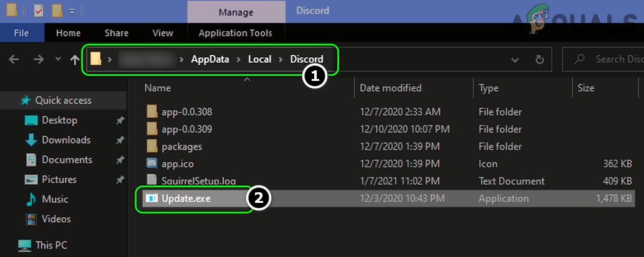Click the Update.exe application icon
The image size is (644, 257).
pyautogui.click(x=152, y=199)
